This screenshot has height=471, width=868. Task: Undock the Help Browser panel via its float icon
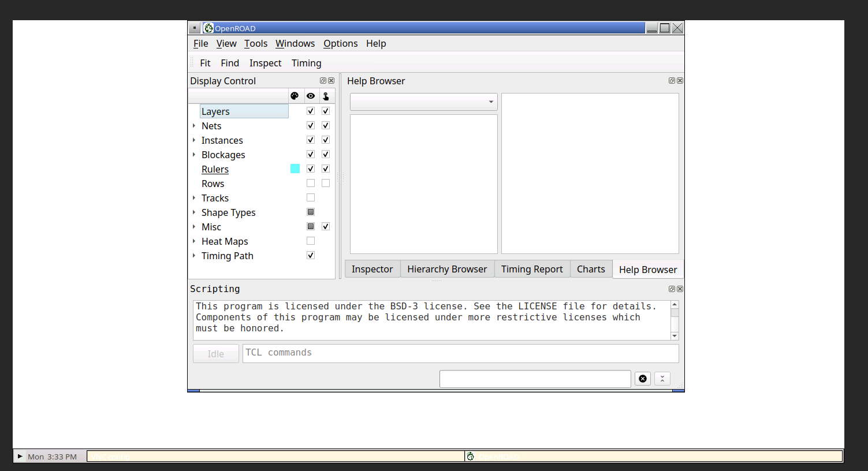coord(672,80)
